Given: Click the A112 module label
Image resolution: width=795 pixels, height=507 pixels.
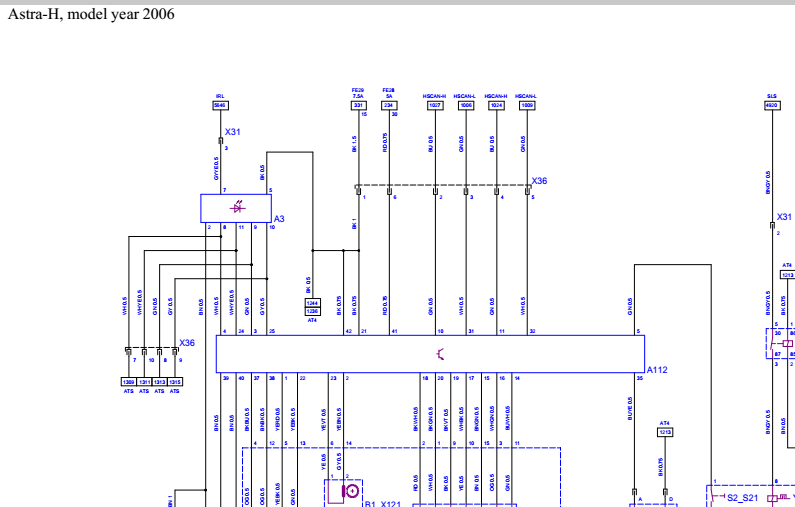Looking at the screenshot, I should tap(657, 370).
